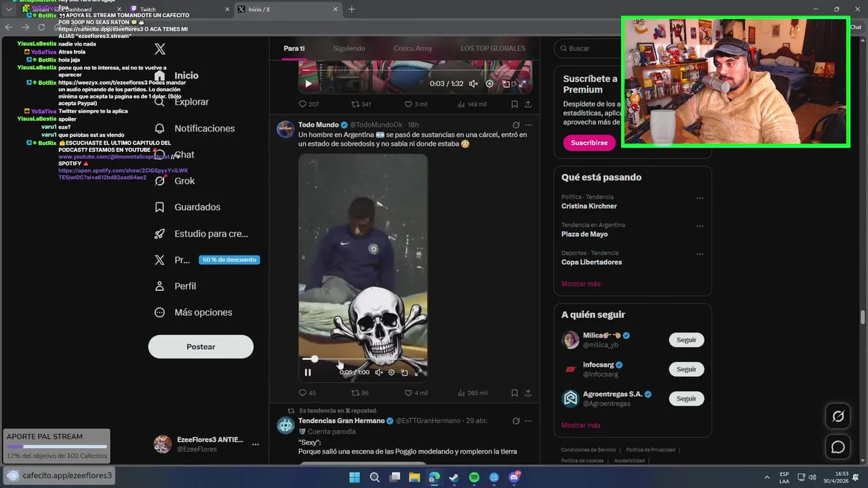Click the Postear button
The height and width of the screenshot is (488, 868).
[201, 346]
